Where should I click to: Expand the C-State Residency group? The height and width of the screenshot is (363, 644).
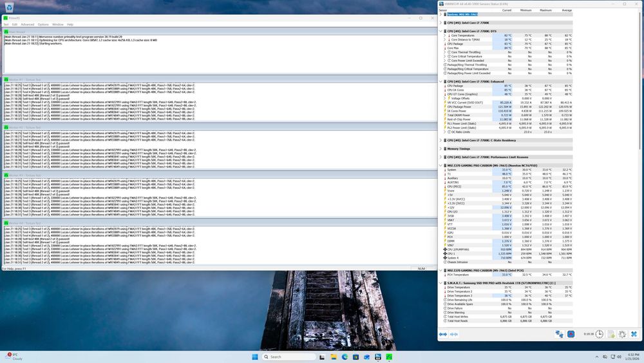pyautogui.click(x=440, y=141)
